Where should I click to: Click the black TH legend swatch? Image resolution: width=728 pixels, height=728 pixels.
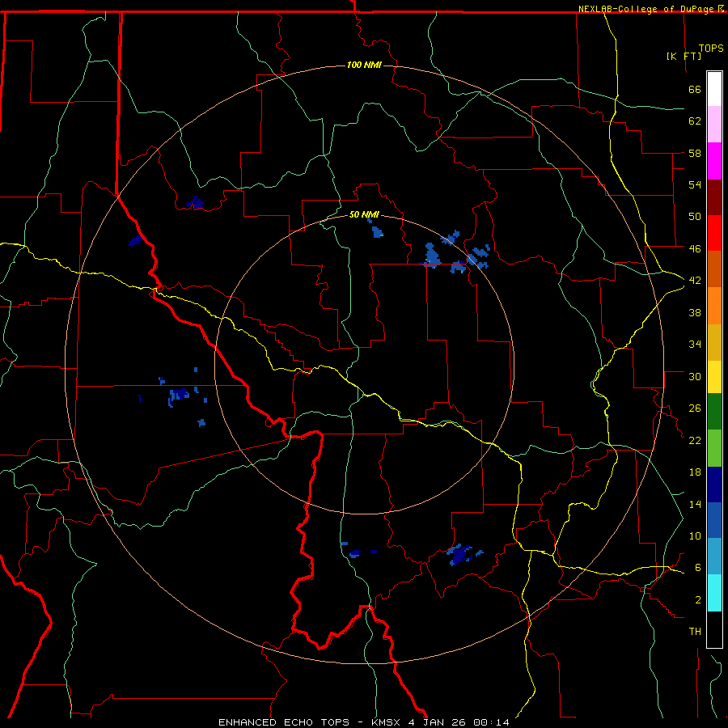pyautogui.click(x=714, y=629)
